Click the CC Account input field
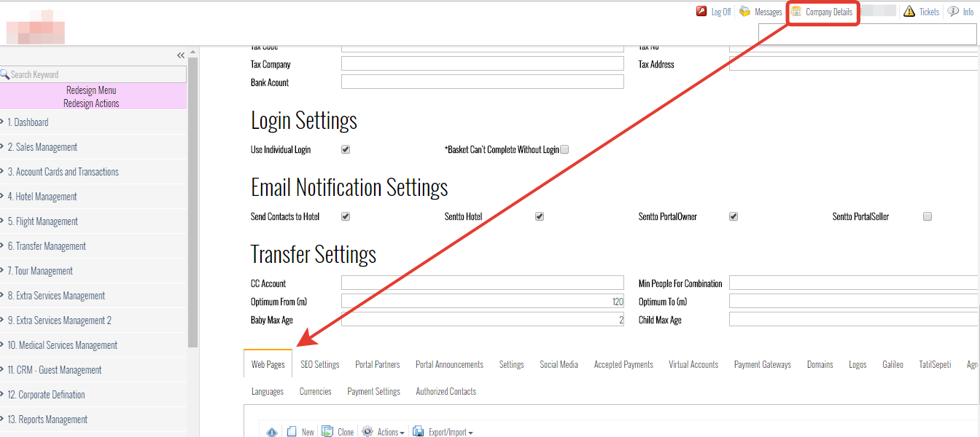Viewport: 980px width, 437px height. [483, 283]
